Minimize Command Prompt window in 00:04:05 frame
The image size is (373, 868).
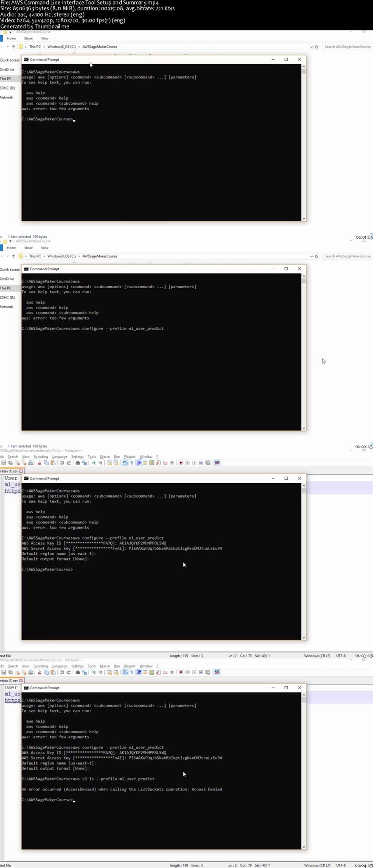click(x=273, y=687)
